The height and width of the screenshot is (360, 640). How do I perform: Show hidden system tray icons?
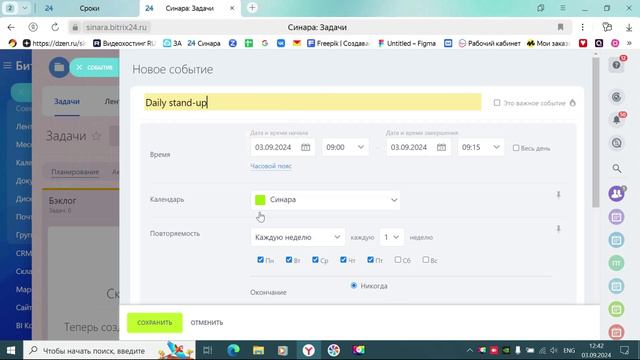469,350
